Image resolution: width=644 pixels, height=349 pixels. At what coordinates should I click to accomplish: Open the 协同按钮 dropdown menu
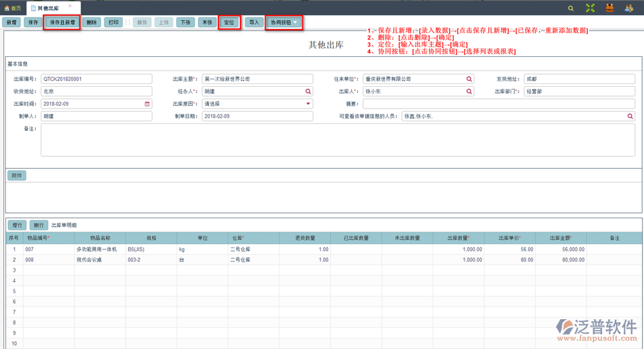(x=283, y=22)
